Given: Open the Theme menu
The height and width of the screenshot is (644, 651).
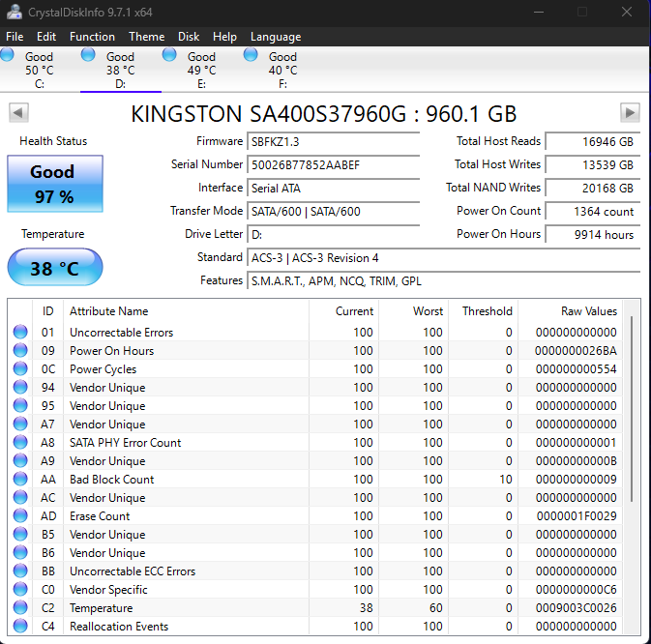Looking at the screenshot, I should coord(147,37).
